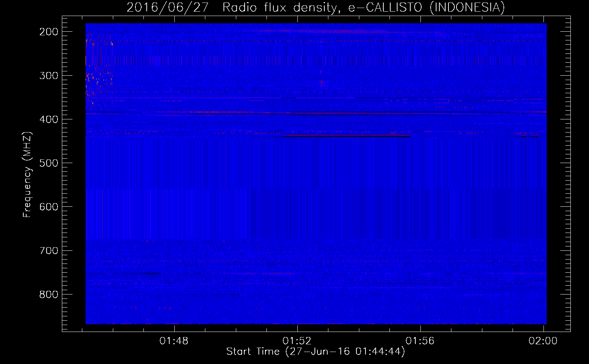589x364 pixels.
Task: Click the 600 frequency tick label
Action: coord(49,207)
